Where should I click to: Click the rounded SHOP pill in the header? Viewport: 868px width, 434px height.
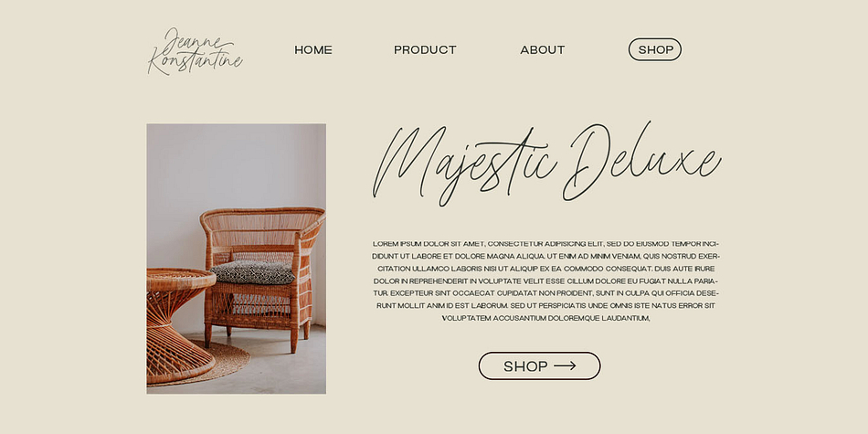point(655,49)
